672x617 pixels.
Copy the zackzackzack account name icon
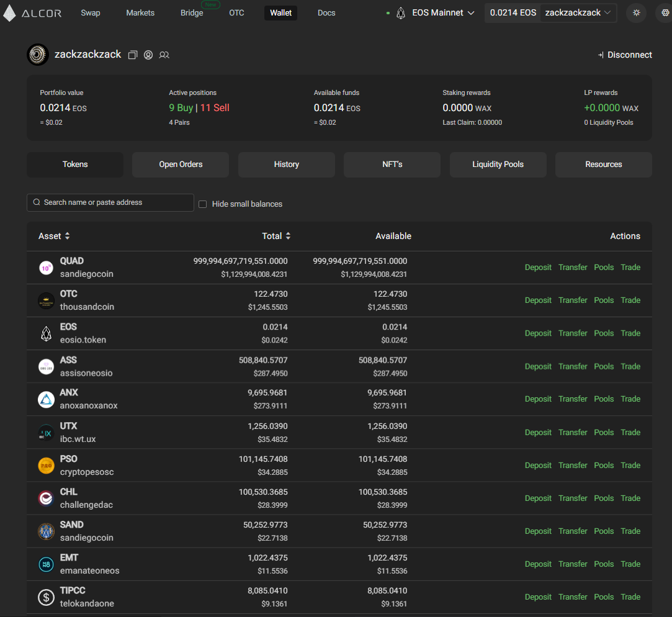133,55
